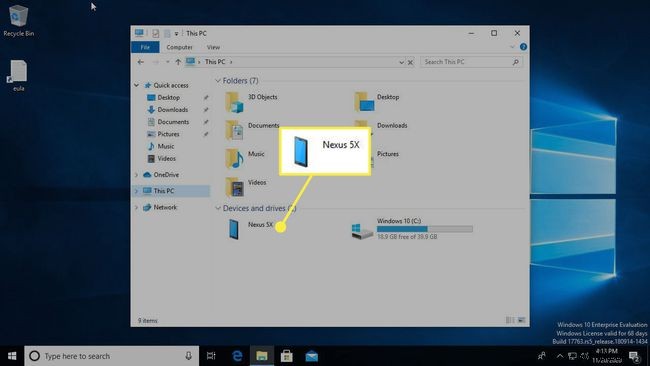
Task: Open the Desktop folder in Folders section
Action: pos(377,102)
